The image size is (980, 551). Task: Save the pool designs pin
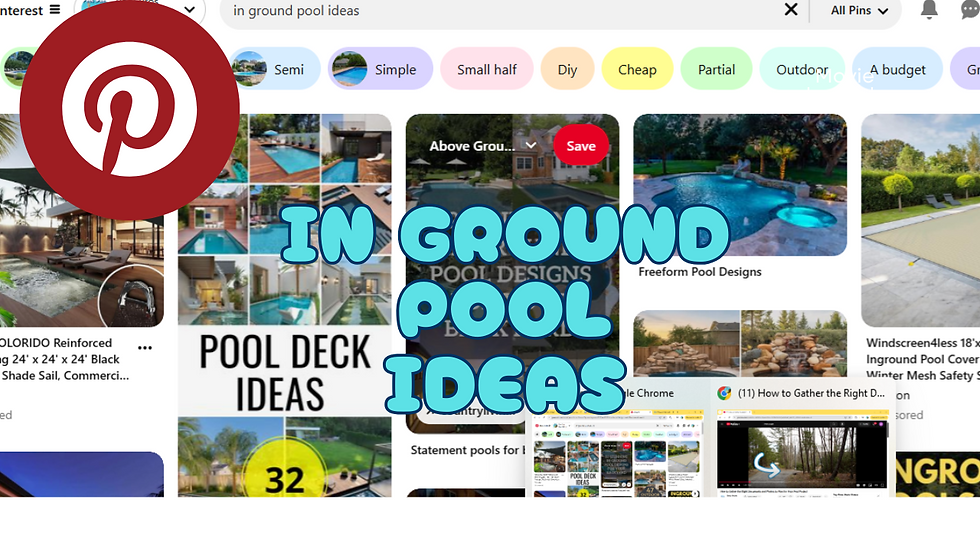(581, 146)
